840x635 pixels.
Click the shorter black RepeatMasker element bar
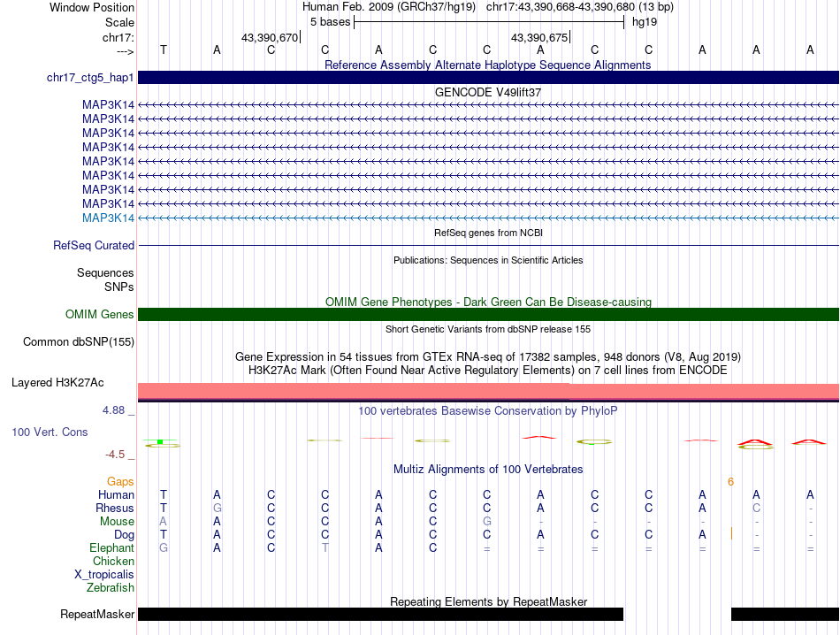(x=785, y=614)
